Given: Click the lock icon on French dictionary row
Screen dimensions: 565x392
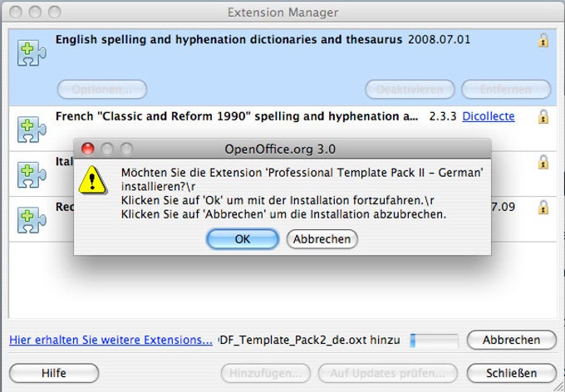Looking at the screenshot, I should [x=543, y=116].
